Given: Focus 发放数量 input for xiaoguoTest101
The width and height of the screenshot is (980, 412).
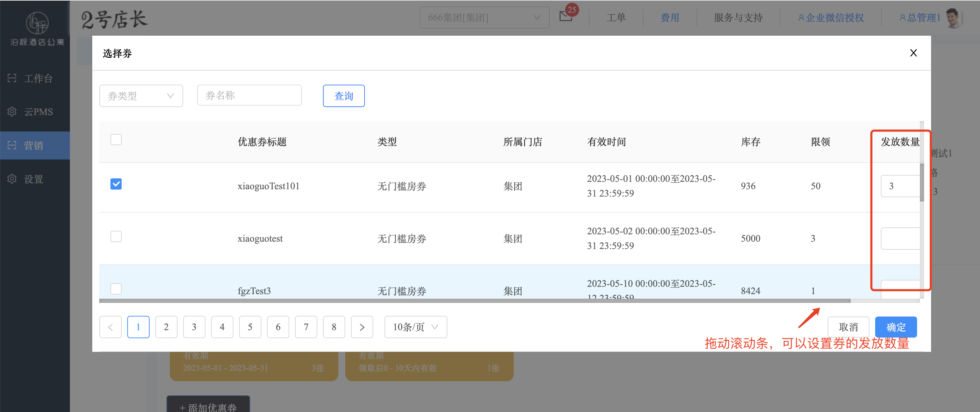Looking at the screenshot, I should [x=900, y=186].
